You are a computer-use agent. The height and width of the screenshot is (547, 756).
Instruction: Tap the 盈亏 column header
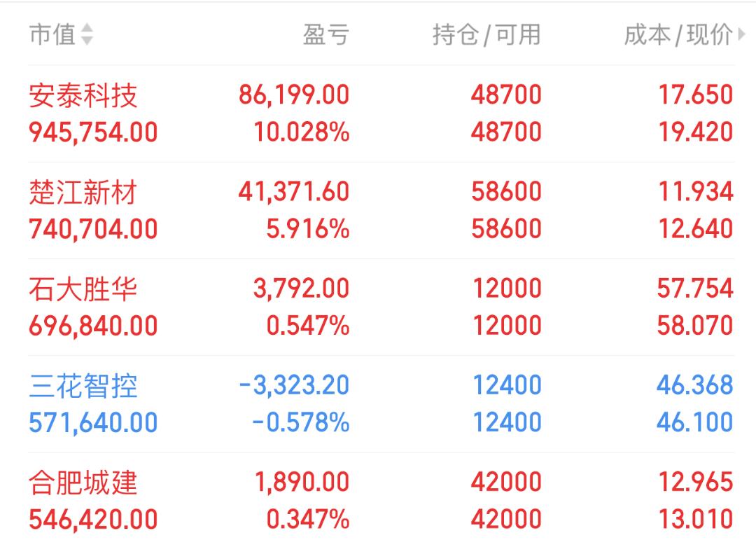coord(326,35)
